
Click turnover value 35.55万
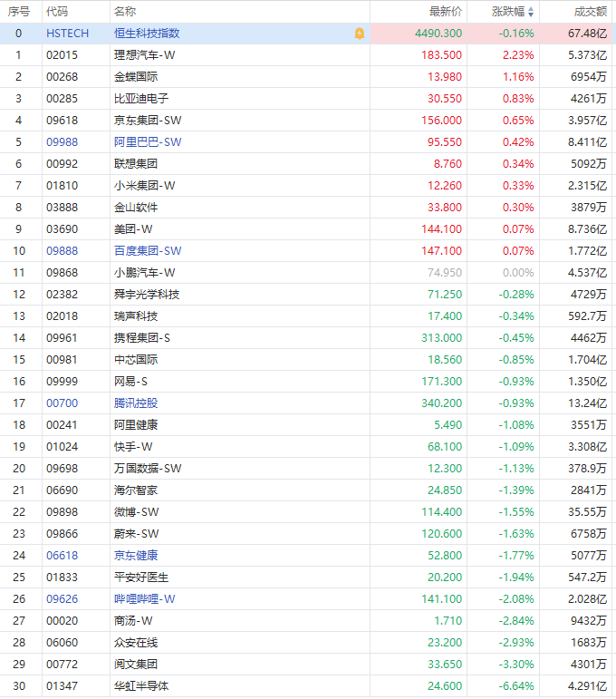(x=588, y=512)
